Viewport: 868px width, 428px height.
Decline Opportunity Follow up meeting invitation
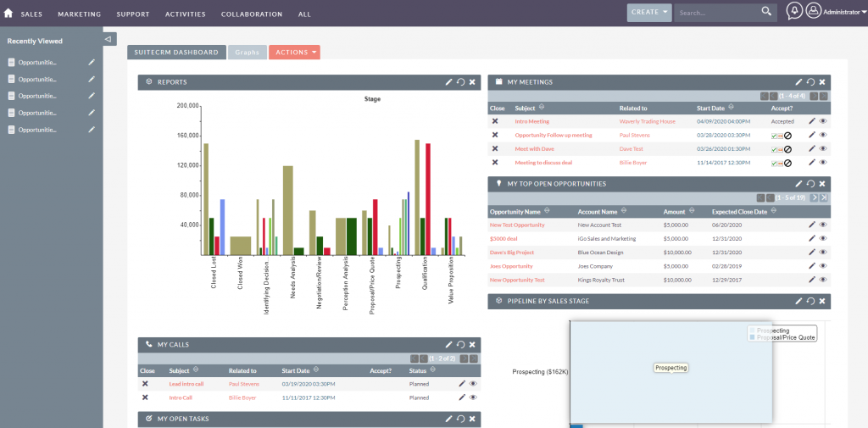pyautogui.click(x=787, y=135)
